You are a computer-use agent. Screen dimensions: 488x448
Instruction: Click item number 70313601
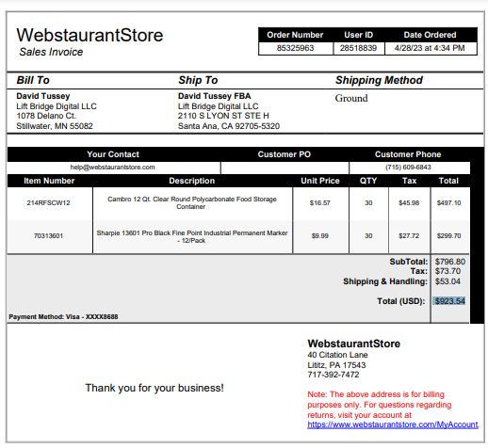[x=48, y=236]
